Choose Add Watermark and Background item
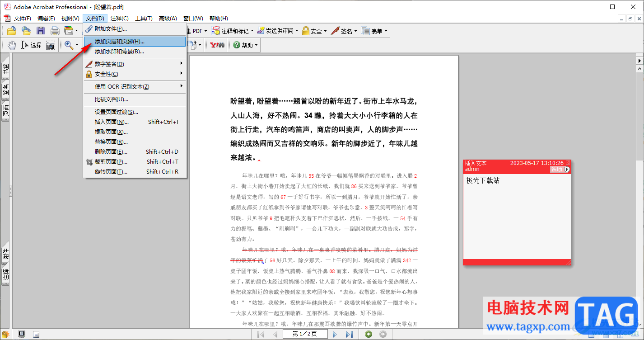644x340 pixels. point(135,52)
